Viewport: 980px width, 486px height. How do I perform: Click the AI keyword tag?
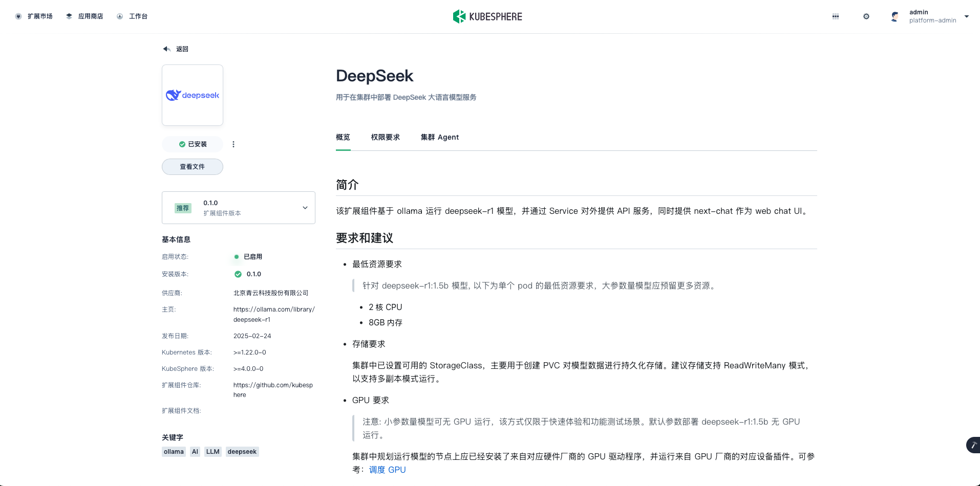pyautogui.click(x=195, y=452)
